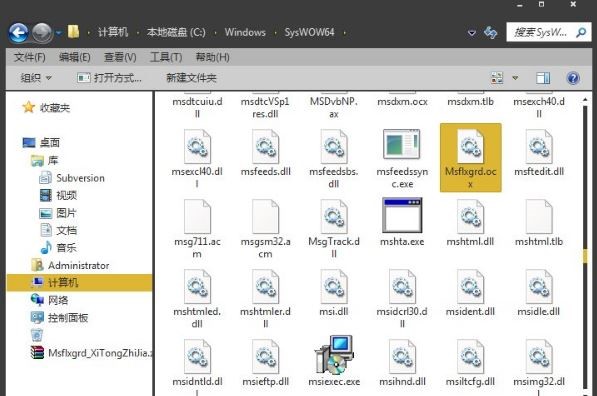The image size is (597, 396).
Task: Open the address bar history dropdown
Action: pos(471,33)
